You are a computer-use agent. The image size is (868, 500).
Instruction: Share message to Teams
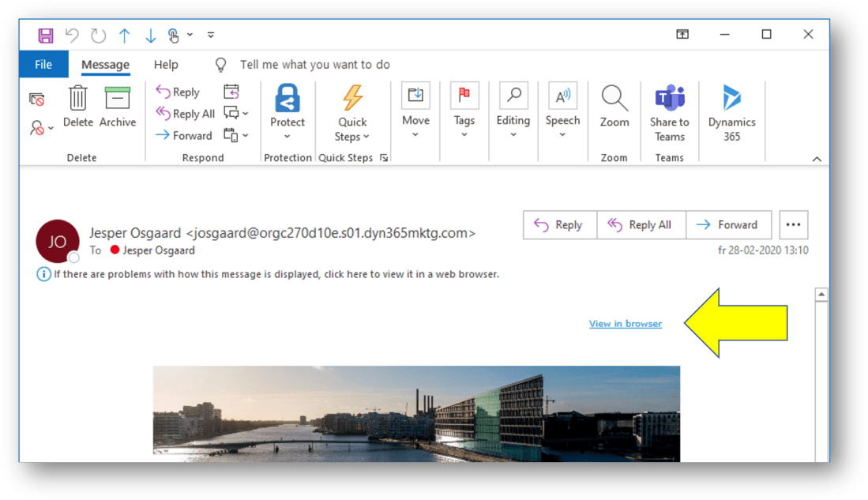[x=669, y=98]
